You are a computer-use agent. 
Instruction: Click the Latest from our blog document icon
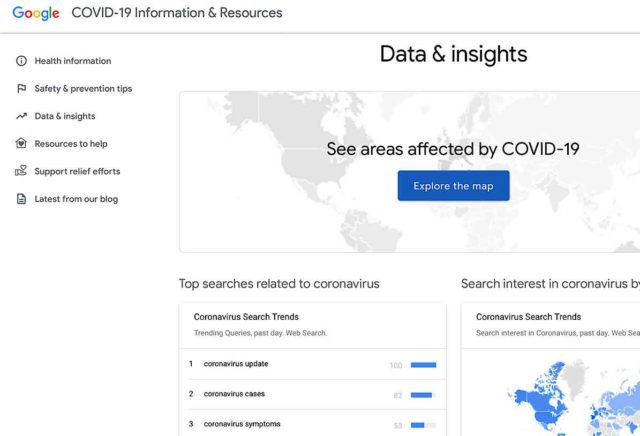pyautogui.click(x=21, y=199)
